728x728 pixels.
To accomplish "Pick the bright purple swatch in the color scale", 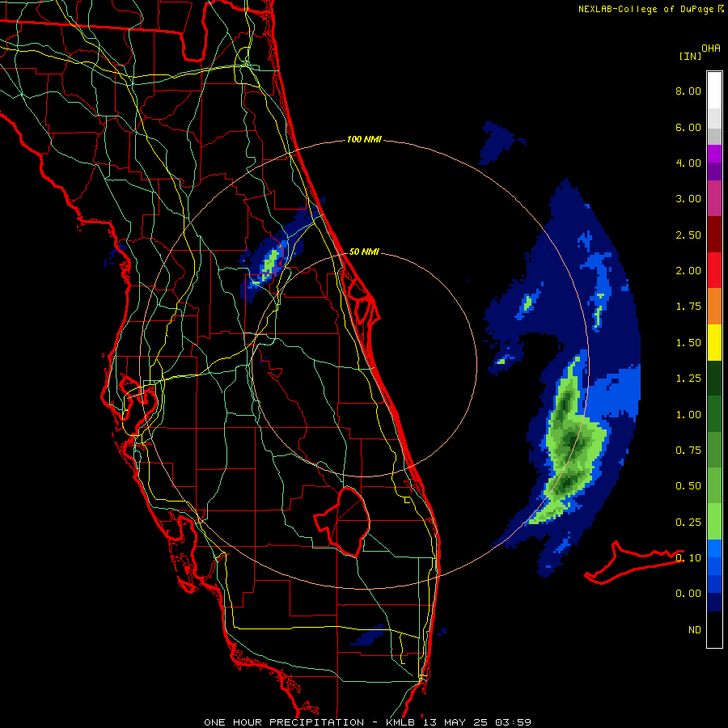I will pos(714,154).
